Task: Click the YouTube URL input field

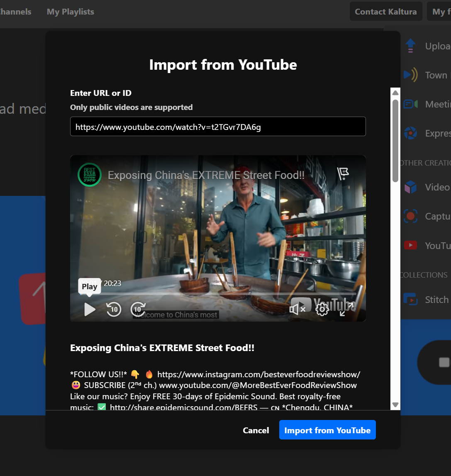Action: pyautogui.click(x=218, y=127)
